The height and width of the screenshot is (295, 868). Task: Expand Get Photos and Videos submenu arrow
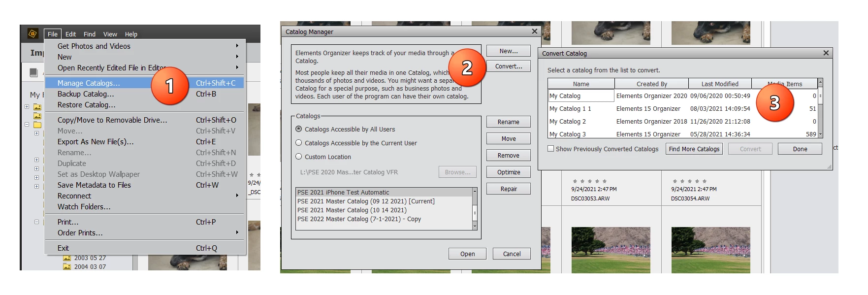tap(237, 46)
